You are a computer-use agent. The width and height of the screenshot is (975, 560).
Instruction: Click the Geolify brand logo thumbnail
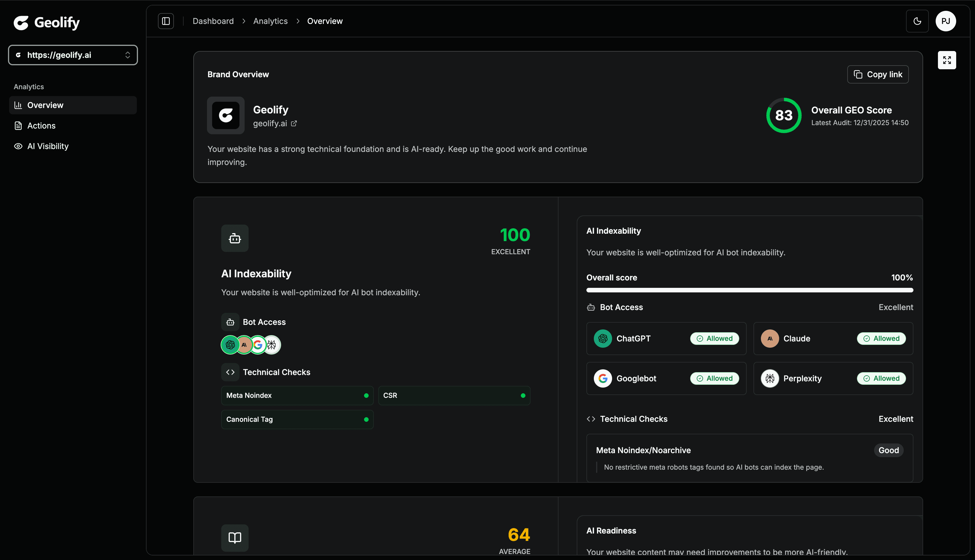[x=226, y=115]
